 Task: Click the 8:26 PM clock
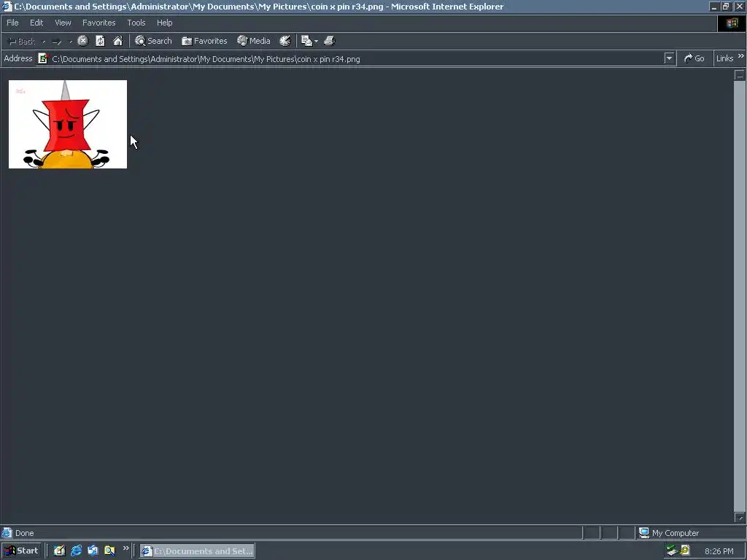[x=719, y=551]
